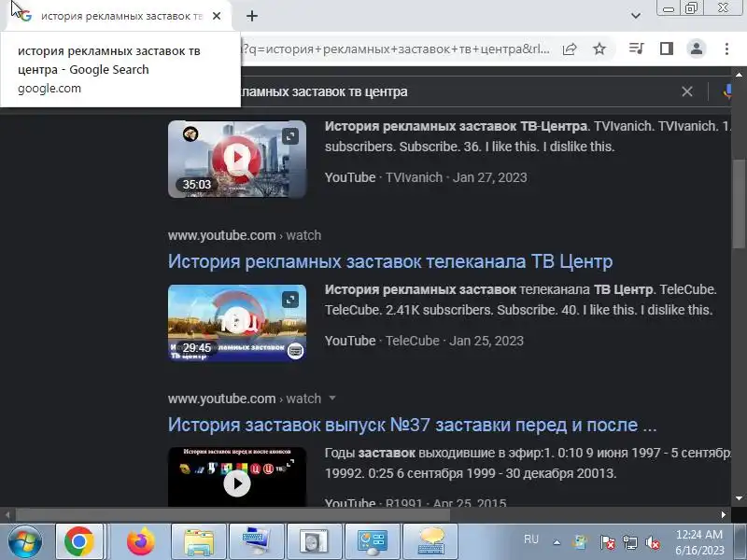The width and height of the screenshot is (747, 560).
Task: Click 'YouTube · TeleCube · Jan 25, 2023' text
Action: [x=424, y=341]
